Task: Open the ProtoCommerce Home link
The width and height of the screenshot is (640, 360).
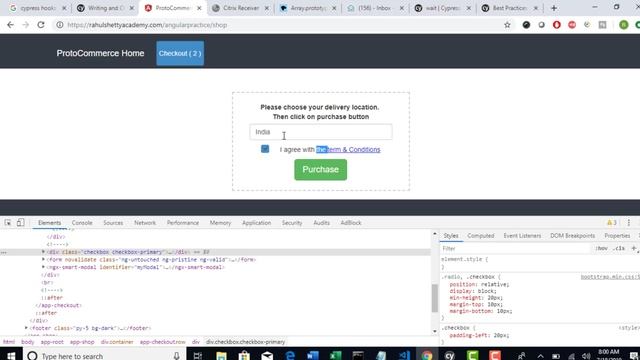Action: [x=100, y=53]
